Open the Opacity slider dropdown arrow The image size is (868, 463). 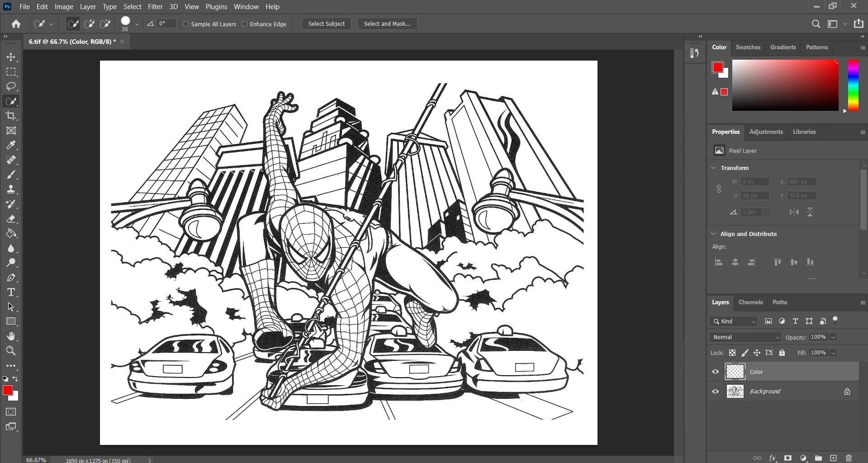(833, 337)
